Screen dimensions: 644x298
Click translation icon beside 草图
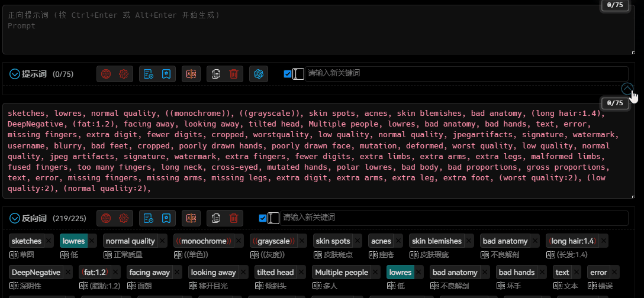point(14,255)
